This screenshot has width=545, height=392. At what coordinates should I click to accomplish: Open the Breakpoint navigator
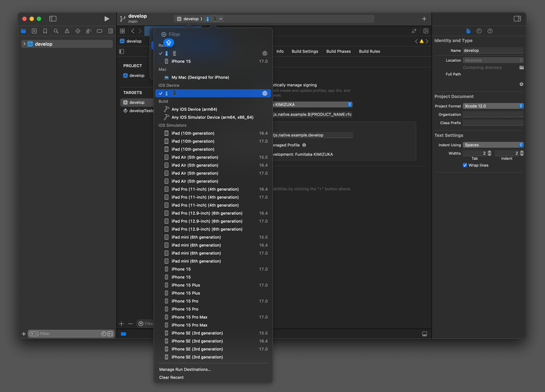99,31
